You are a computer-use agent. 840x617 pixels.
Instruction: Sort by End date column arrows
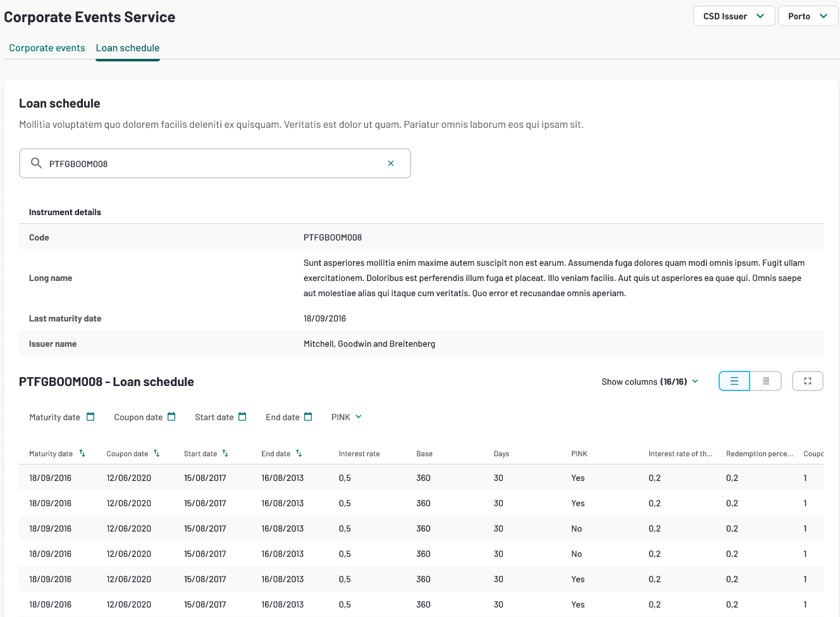[x=299, y=453]
